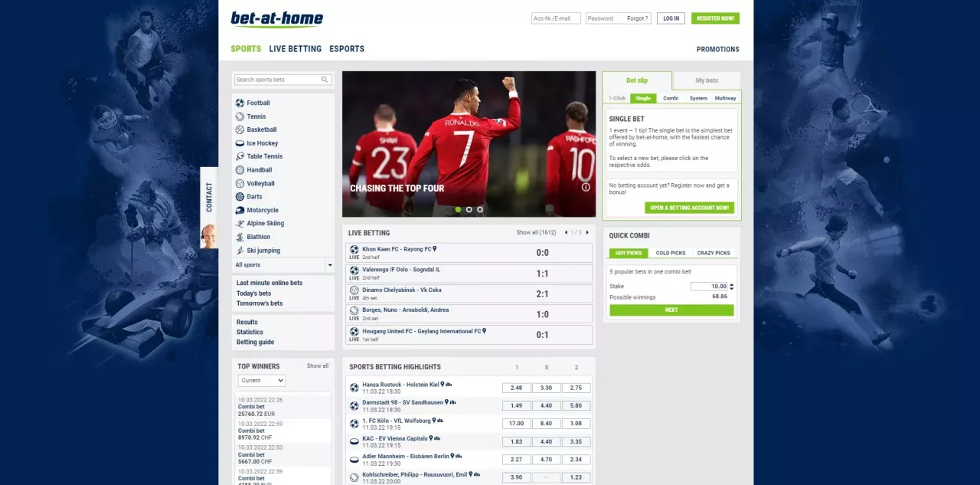Screen dimensions: 980x485
Task: Go to previous live betting page arrow
Action: 566,232
